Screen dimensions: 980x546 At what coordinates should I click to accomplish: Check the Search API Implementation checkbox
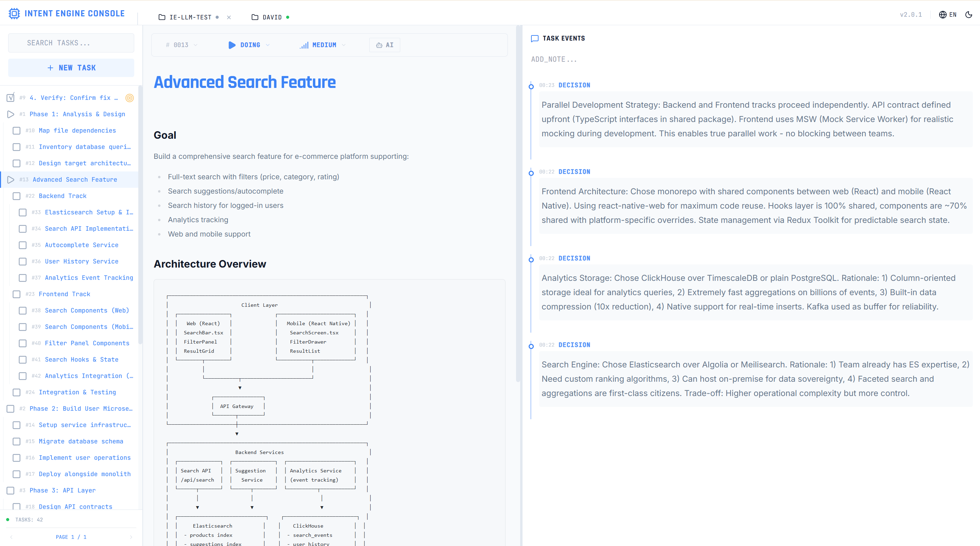pos(22,229)
